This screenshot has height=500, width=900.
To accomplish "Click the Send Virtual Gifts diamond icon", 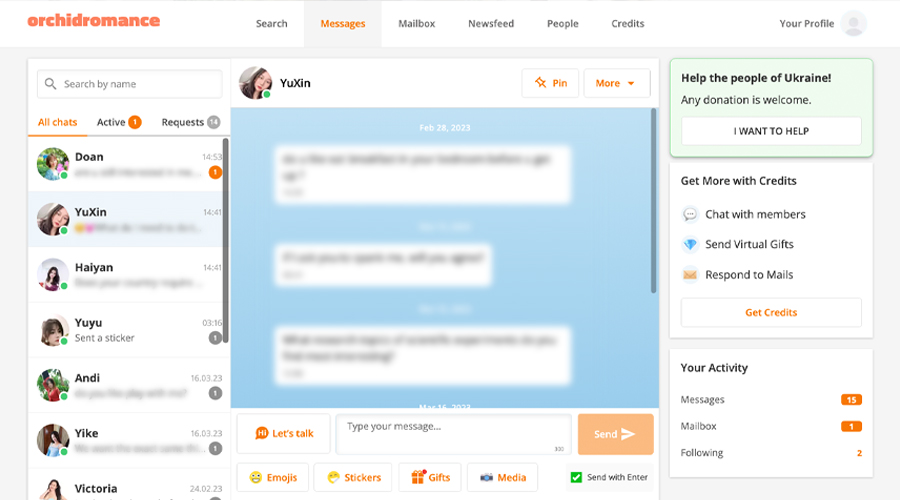I will tap(690, 245).
